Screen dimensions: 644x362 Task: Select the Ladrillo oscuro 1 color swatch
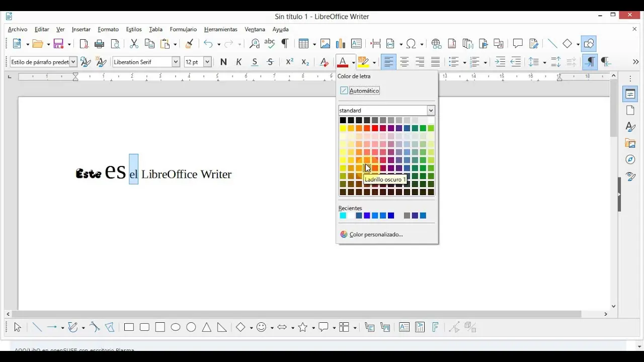(367, 167)
